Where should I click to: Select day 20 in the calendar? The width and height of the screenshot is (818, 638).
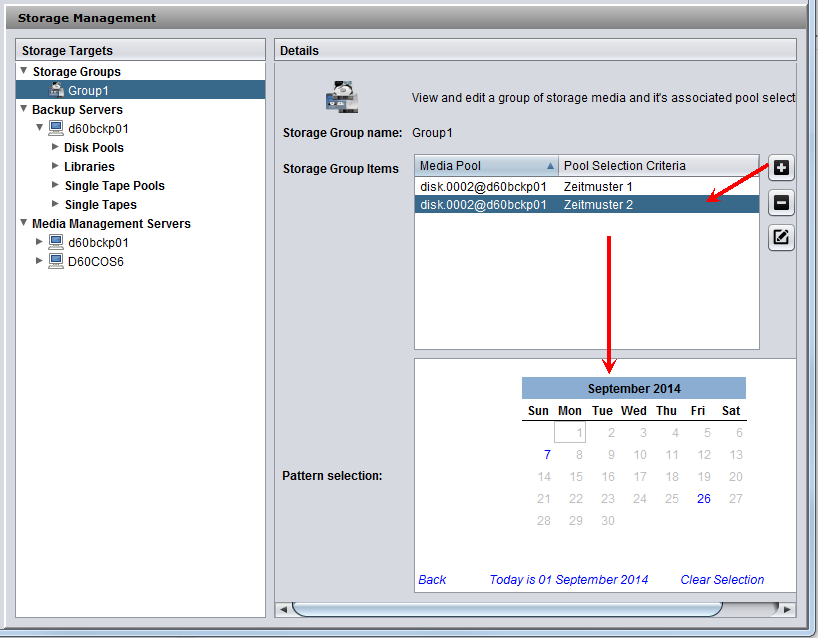tap(736, 476)
